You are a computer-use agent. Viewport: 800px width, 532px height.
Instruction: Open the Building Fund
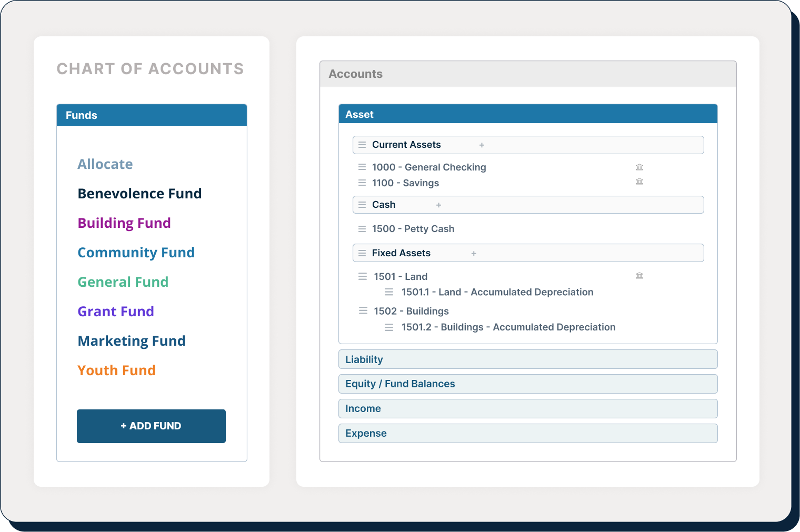(124, 223)
